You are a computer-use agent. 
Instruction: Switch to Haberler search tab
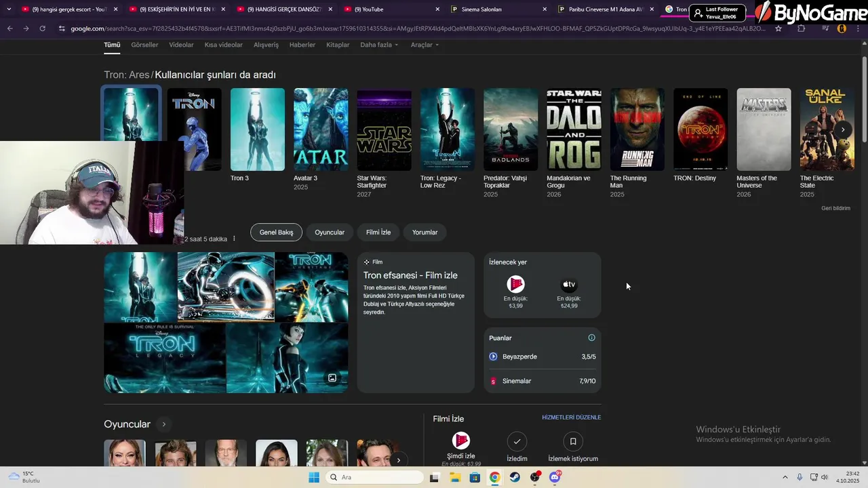pyautogui.click(x=302, y=45)
